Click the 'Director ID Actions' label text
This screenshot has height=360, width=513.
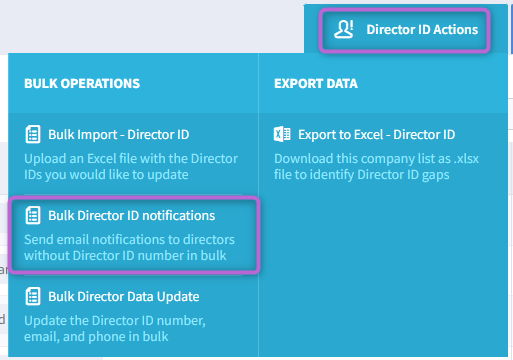tap(422, 29)
